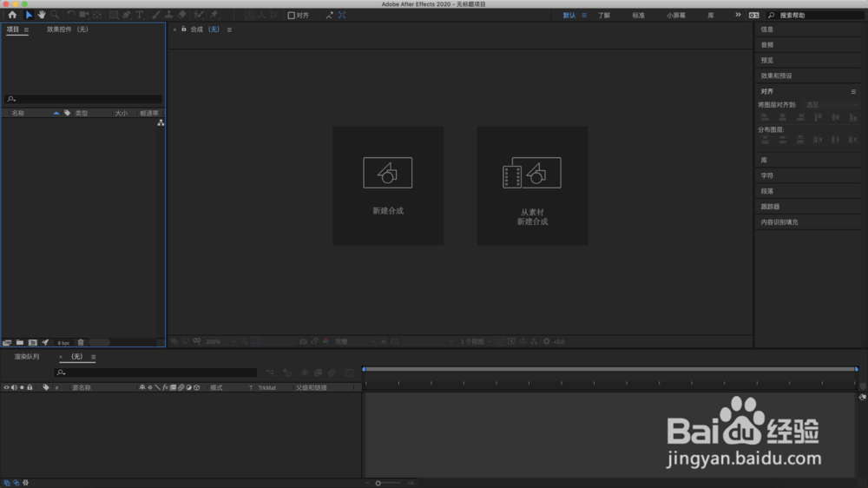This screenshot has height=488, width=868.
Task: Click the sync settings icon near help search
Action: tap(754, 16)
